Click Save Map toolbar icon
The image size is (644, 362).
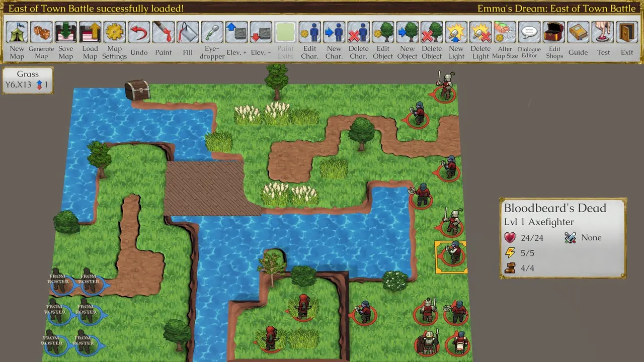click(65, 32)
